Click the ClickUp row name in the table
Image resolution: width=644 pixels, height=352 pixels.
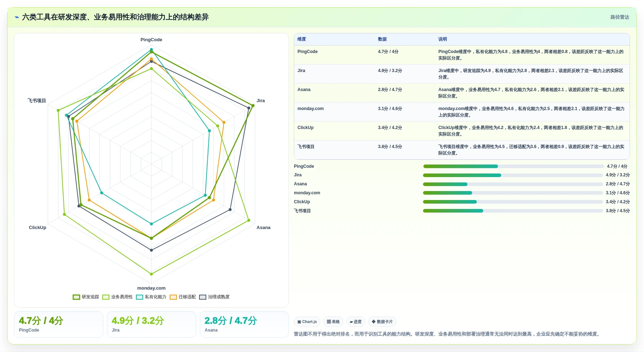pos(305,128)
